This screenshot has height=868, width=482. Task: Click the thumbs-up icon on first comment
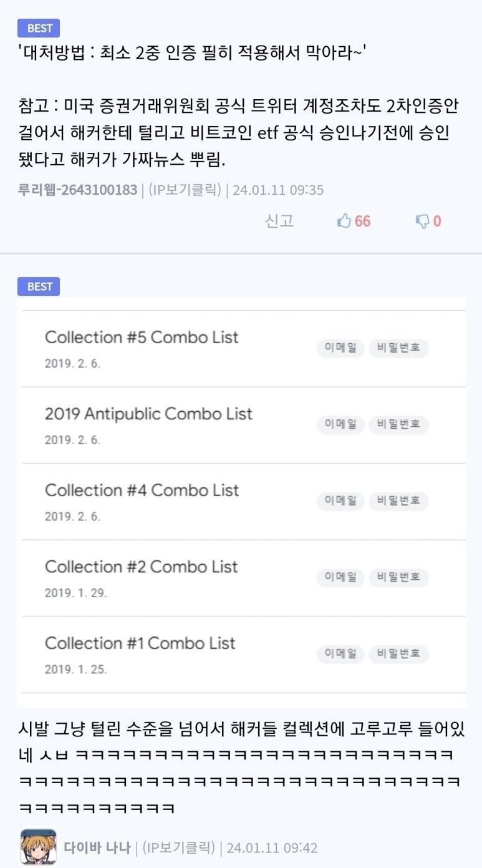click(x=344, y=221)
